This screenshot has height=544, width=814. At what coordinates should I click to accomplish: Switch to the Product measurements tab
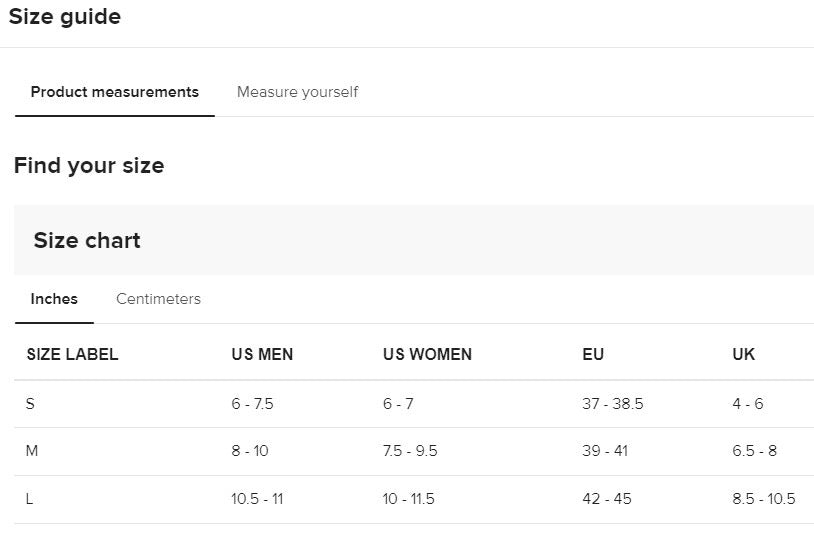[115, 92]
